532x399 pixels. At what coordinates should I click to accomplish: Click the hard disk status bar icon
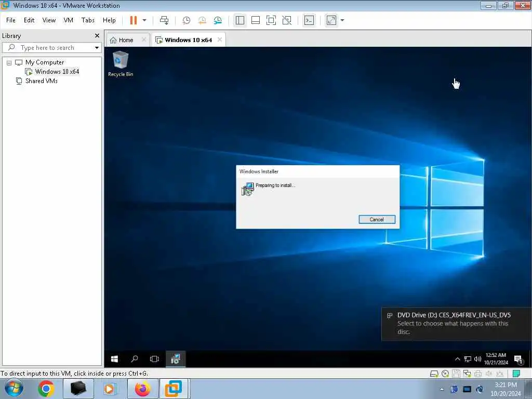point(434,374)
